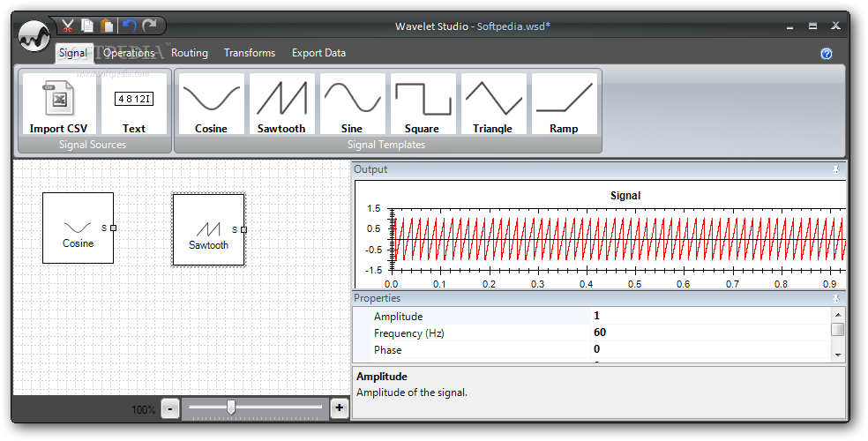Screen dimensions: 868x441
Task: Click the Properties panel header
Action: (599, 298)
